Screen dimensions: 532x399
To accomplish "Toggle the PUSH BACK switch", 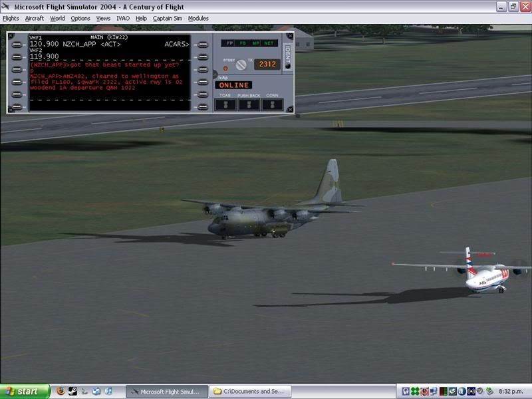I will [x=249, y=104].
